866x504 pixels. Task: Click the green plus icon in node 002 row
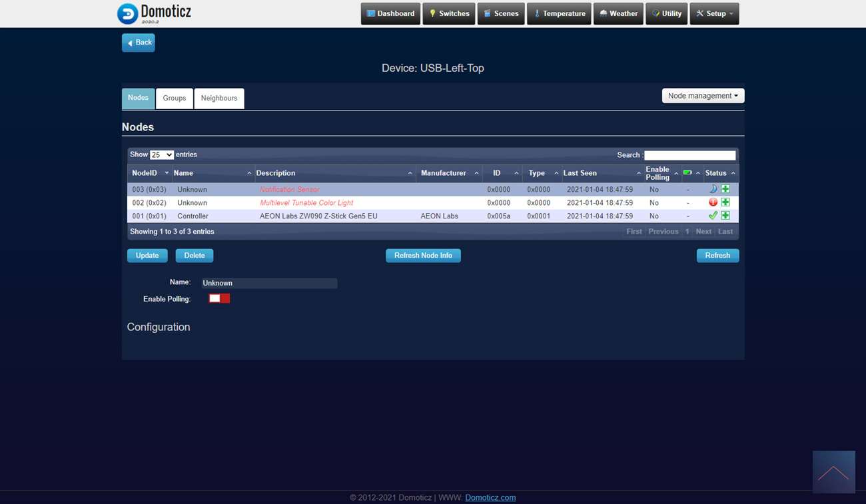coord(725,202)
